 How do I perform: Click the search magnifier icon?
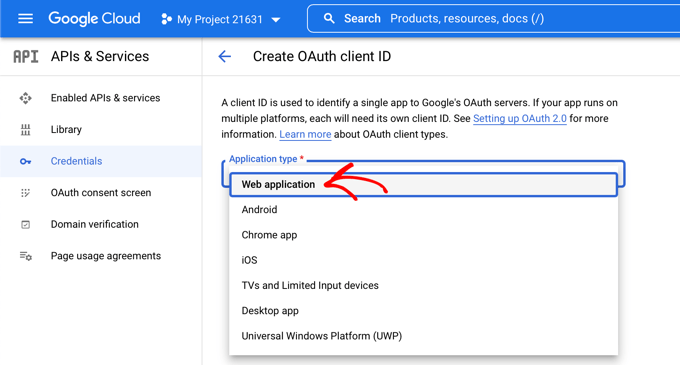click(x=329, y=18)
